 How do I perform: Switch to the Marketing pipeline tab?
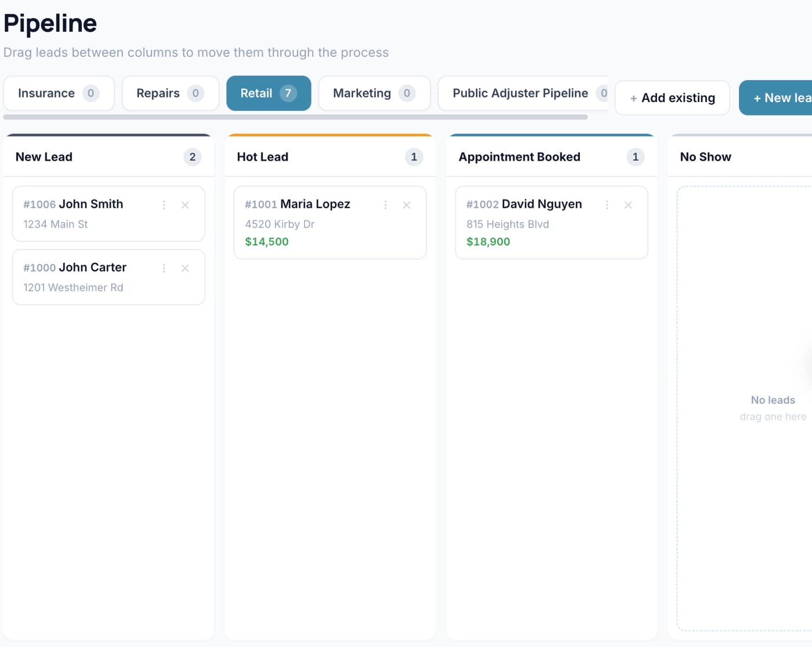click(x=374, y=93)
